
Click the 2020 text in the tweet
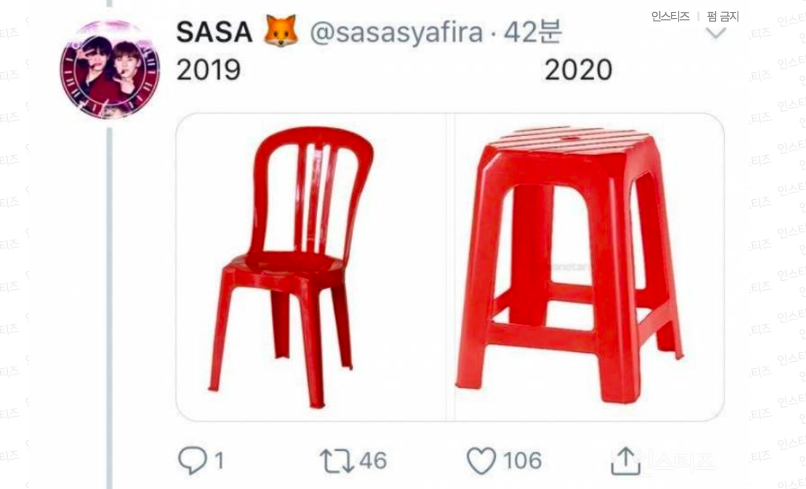[578, 69]
